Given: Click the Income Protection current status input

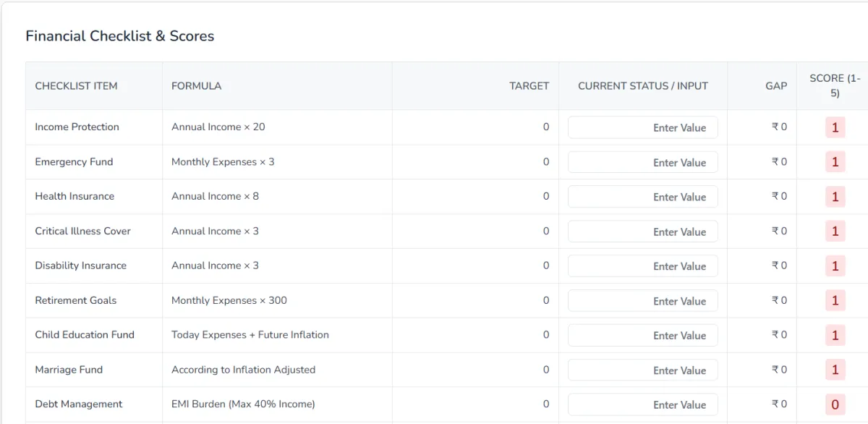Looking at the screenshot, I should point(642,127).
